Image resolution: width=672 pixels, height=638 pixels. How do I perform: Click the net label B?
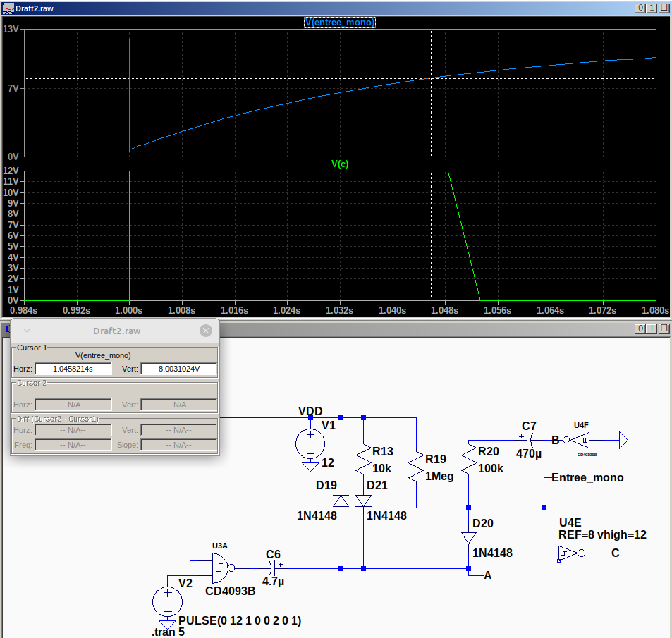pos(555,440)
